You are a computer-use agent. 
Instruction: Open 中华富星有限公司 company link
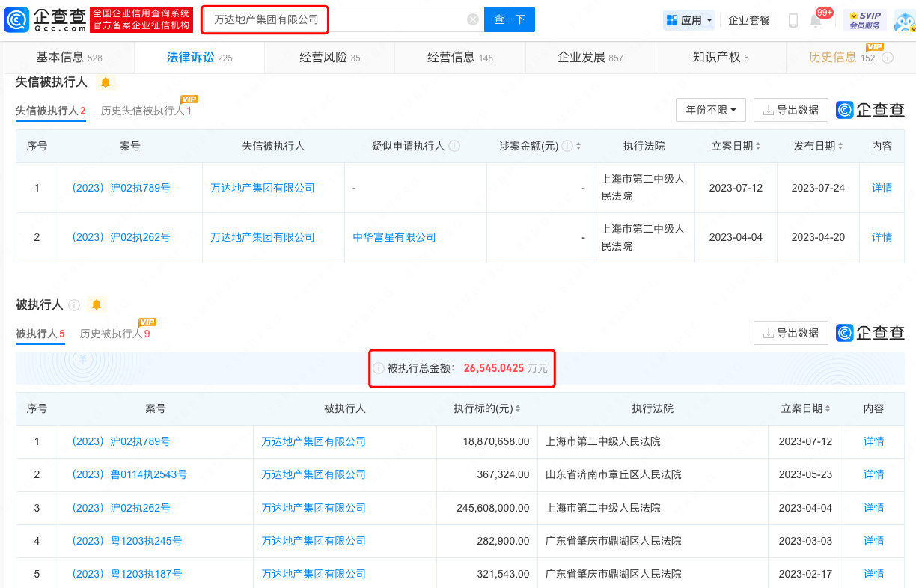(394, 237)
